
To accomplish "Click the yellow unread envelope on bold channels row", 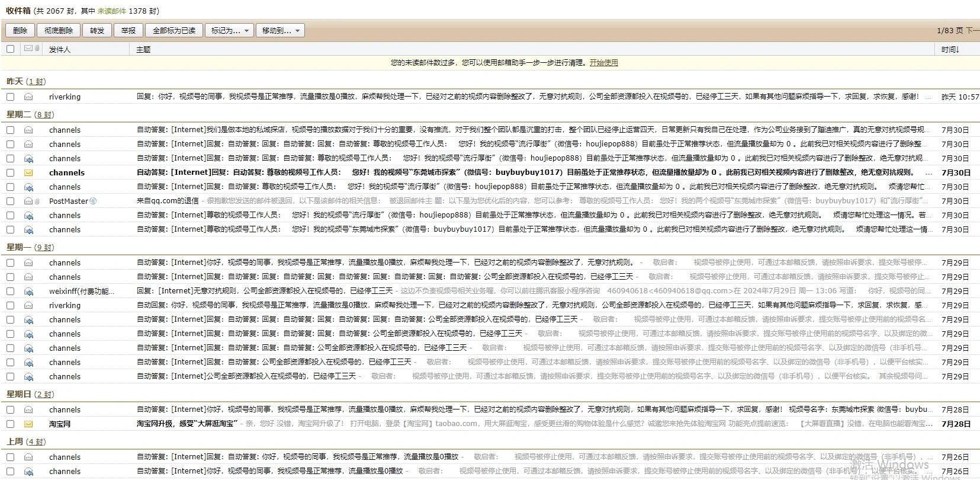I will tap(28, 172).
